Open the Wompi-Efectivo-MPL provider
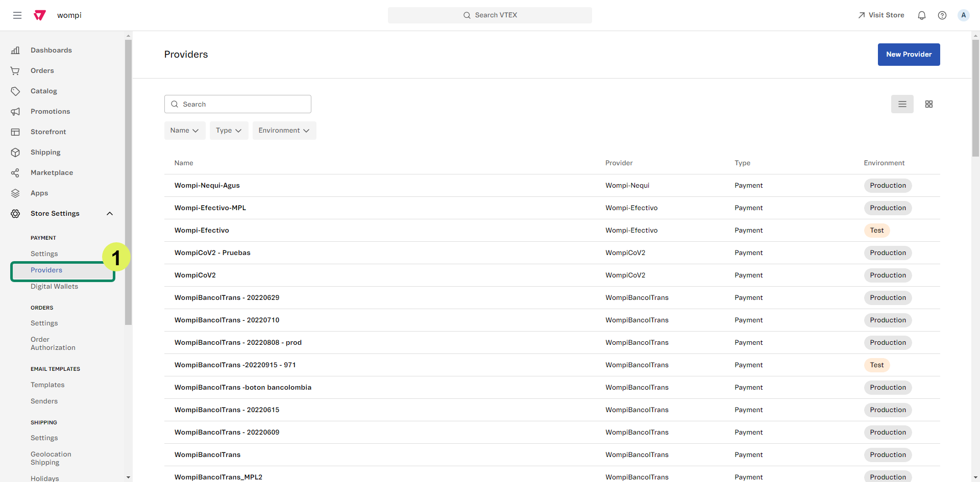The height and width of the screenshot is (482, 980). tap(210, 208)
